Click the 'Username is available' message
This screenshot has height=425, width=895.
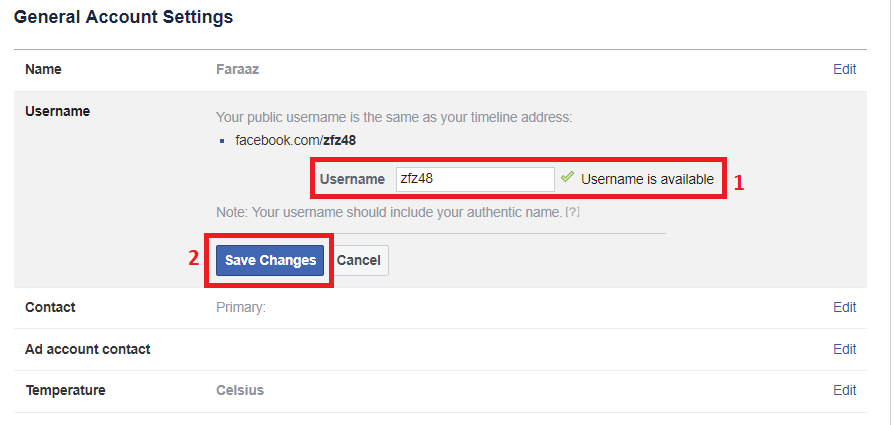(x=647, y=179)
